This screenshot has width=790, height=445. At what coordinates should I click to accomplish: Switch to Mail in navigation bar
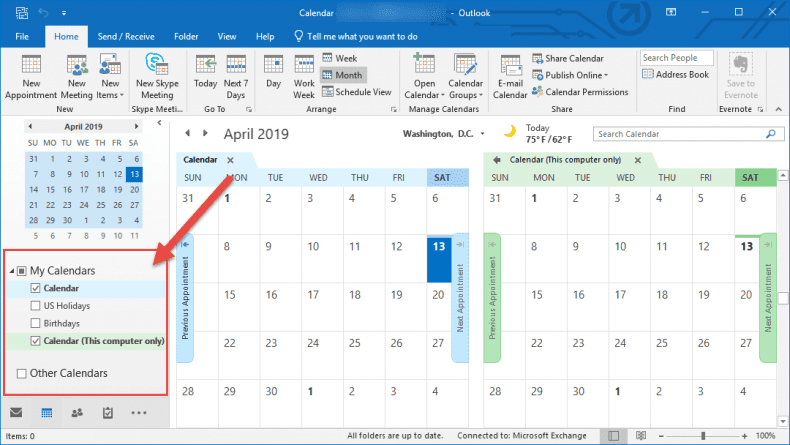click(x=16, y=412)
